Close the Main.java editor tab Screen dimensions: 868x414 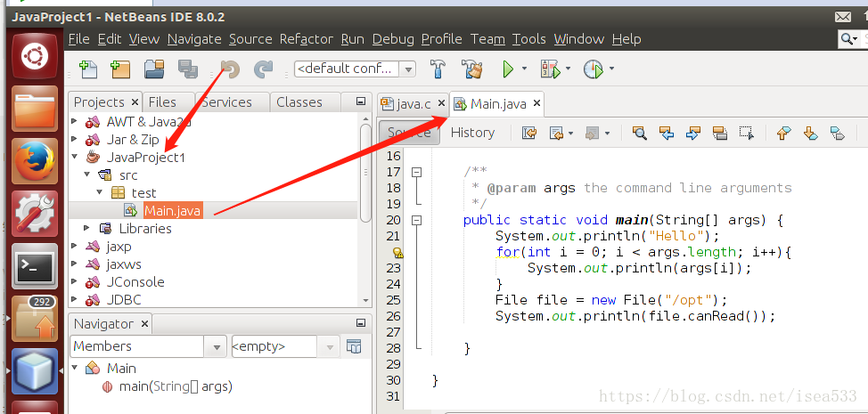[x=536, y=103]
